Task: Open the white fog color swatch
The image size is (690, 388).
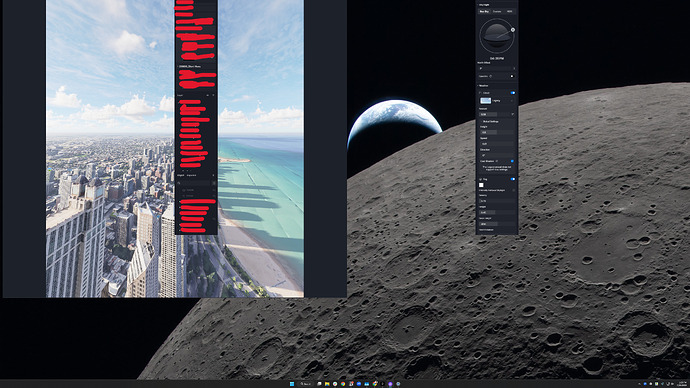Action: click(x=481, y=185)
